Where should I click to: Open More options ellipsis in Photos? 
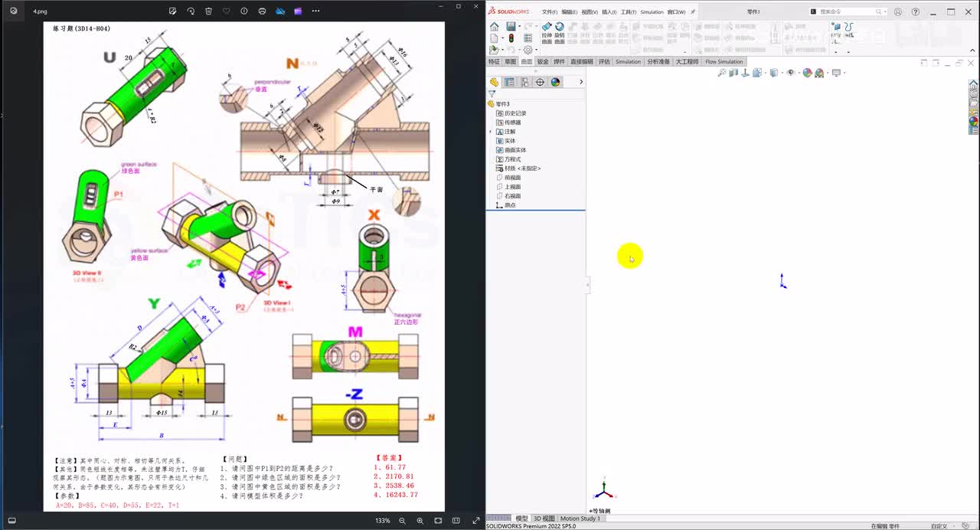click(x=315, y=11)
